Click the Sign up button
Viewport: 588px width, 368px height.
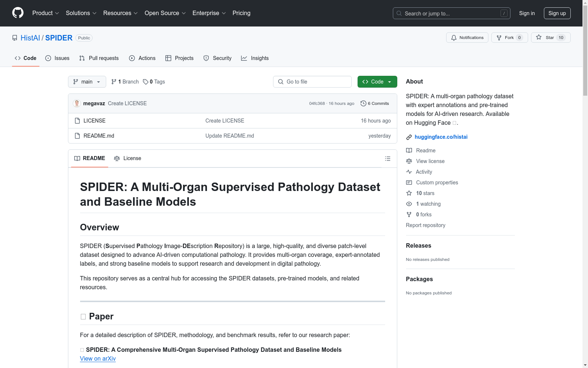pyautogui.click(x=557, y=13)
